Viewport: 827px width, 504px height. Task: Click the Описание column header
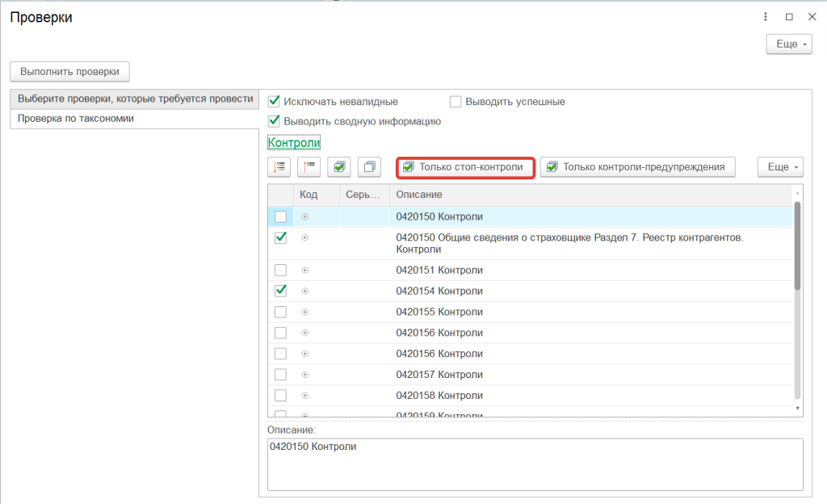click(x=418, y=195)
